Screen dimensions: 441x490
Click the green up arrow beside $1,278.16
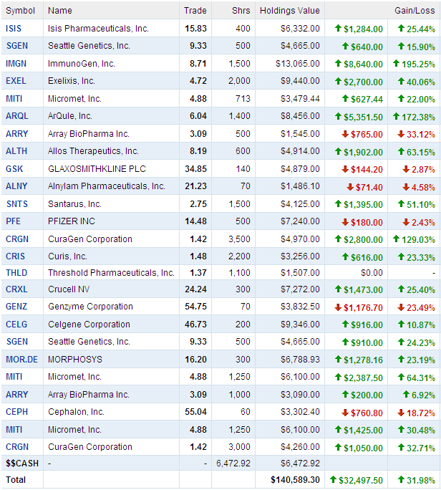338,359
